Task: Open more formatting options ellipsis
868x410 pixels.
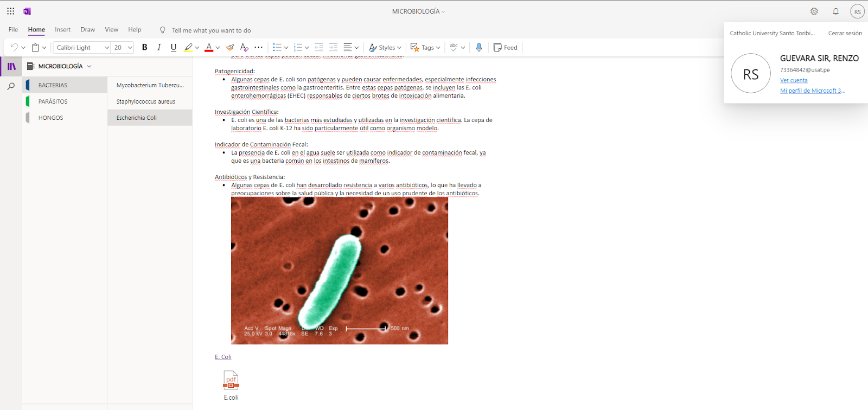Action: click(259, 47)
